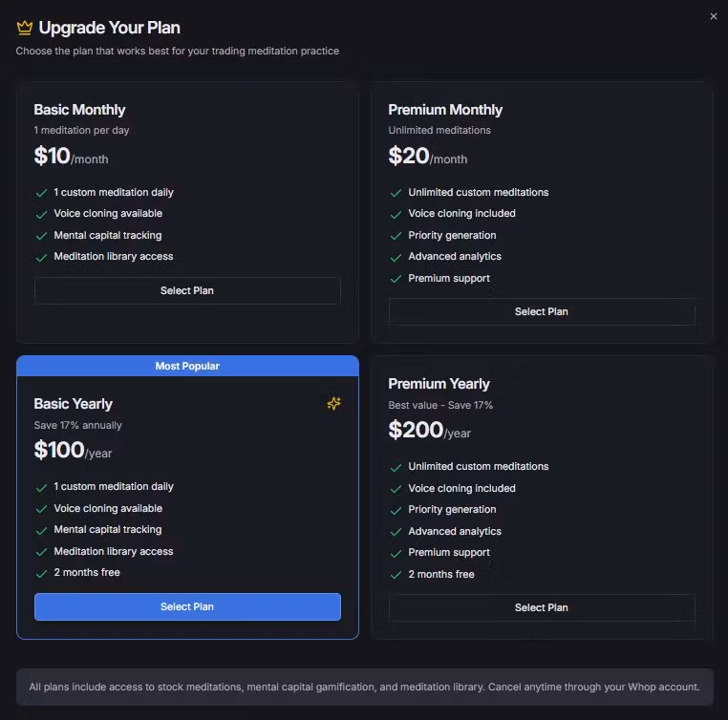Viewport: 728px width, 720px height.
Task: Choose the Premium Monthly Select Plan button
Action: [541, 311]
